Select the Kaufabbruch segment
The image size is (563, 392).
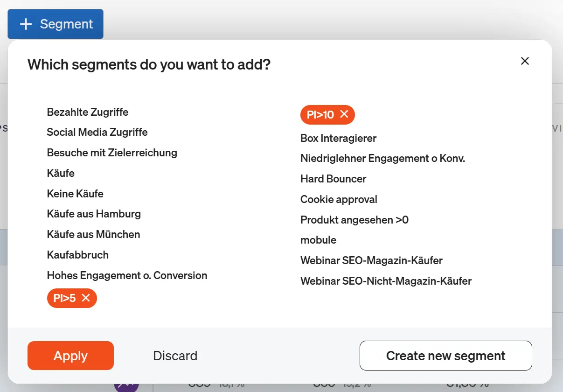tap(77, 255)
